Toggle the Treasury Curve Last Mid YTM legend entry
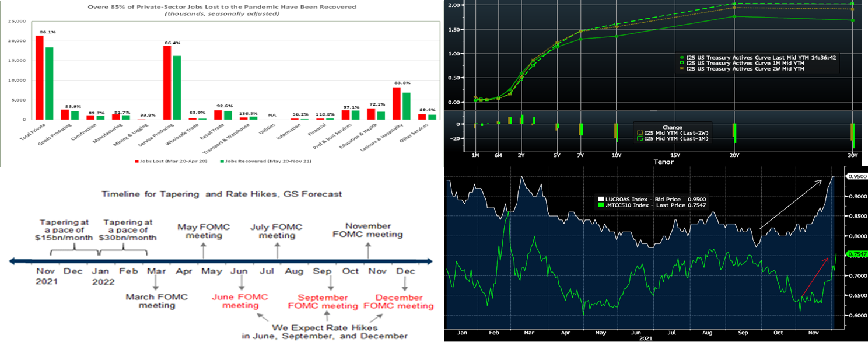Viewport: 868px width, 342px height. (757, 57)
